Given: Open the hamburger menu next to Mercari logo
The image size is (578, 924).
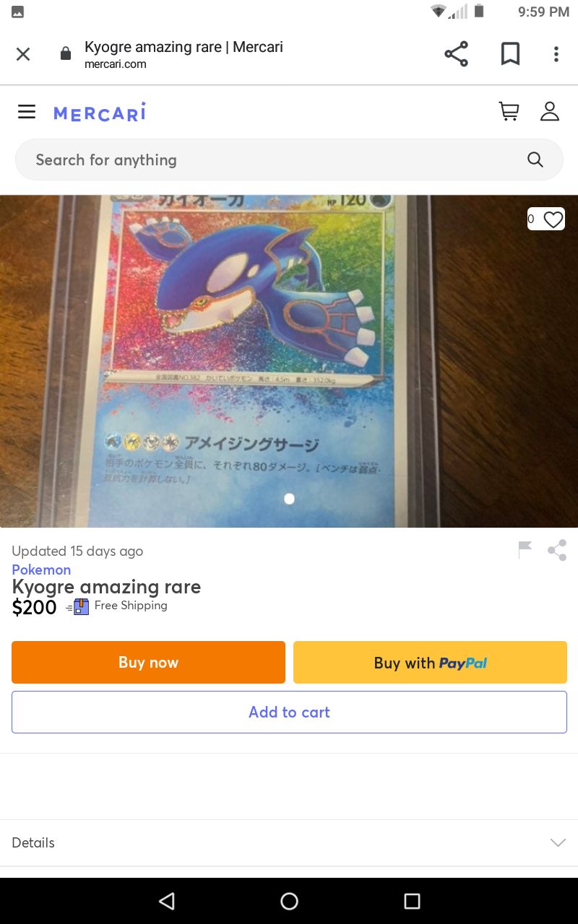Looking at the screenshot, I should tap(27, 112).
